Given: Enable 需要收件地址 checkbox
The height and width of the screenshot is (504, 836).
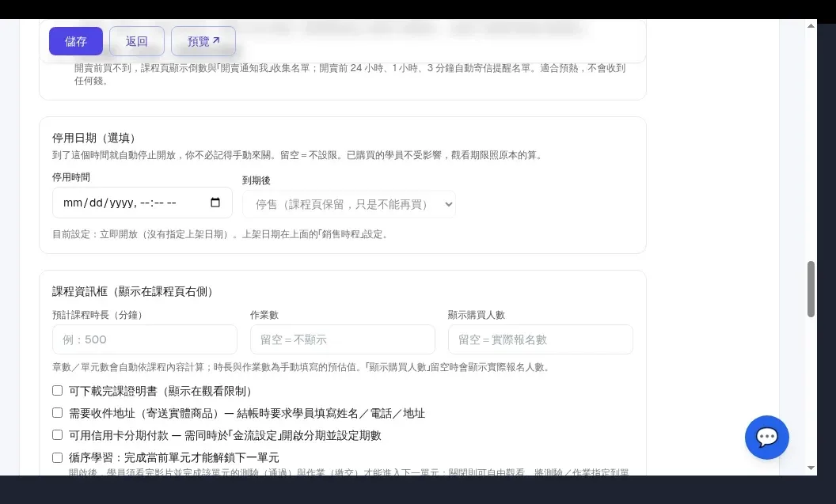Looking at the screenshot, I should [x=58, y=413].
